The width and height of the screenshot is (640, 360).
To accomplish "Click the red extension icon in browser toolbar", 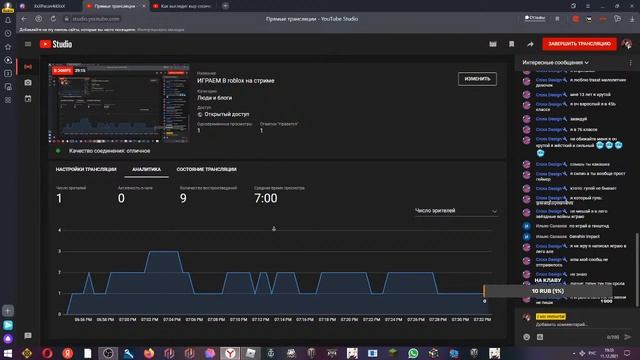I will pyautogui.click(x=576, y=19).
